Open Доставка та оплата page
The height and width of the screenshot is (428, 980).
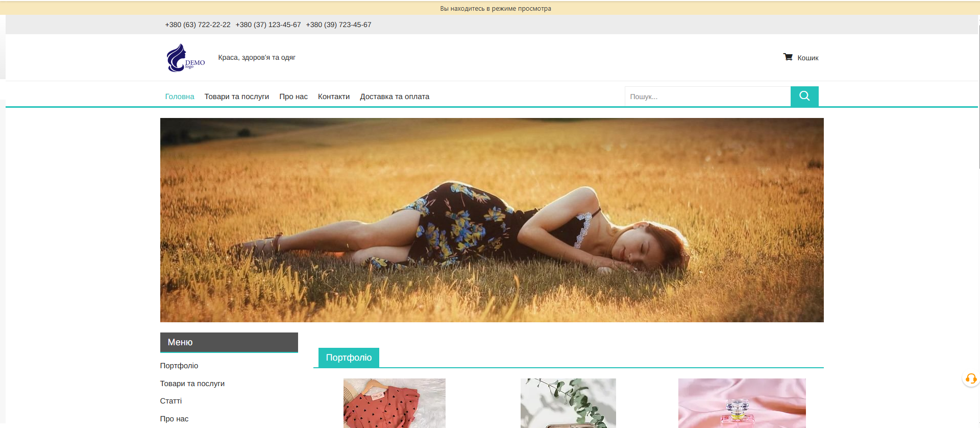coord(394,97)
